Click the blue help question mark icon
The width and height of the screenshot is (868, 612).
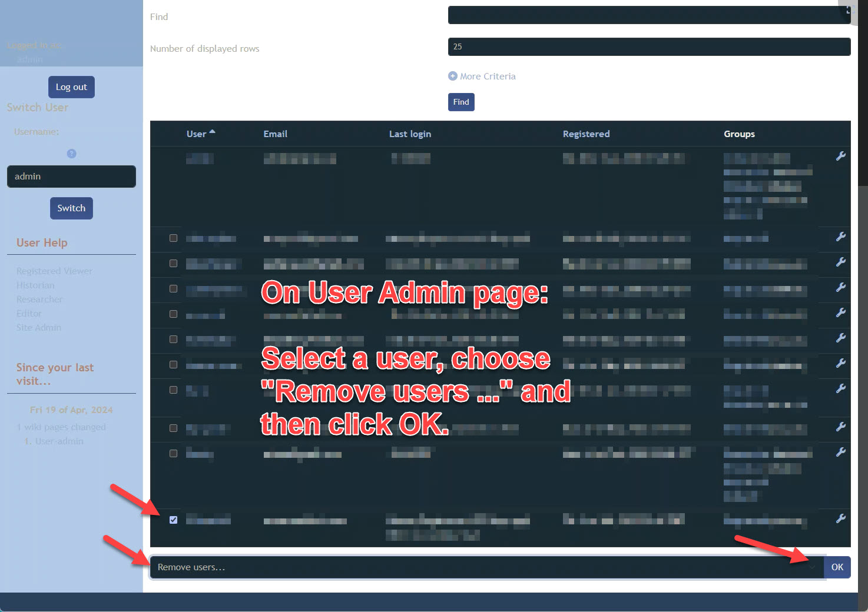pyautogui.click(x=71, y=154)
